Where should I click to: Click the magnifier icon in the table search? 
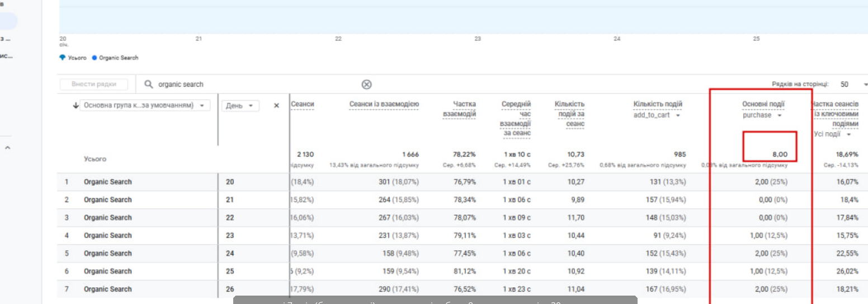(148, 85)
